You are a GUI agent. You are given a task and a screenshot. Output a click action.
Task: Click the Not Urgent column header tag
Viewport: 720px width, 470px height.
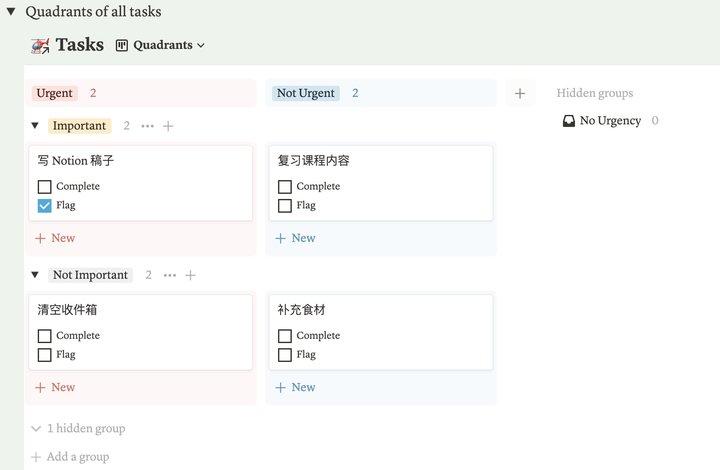[x=305, y=93]
